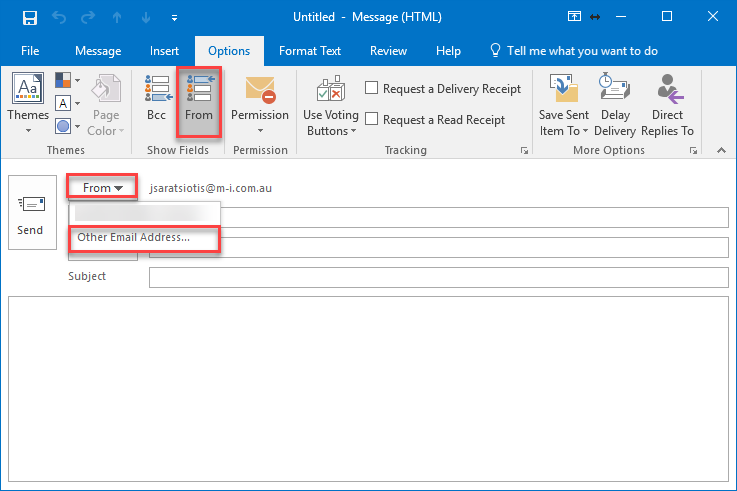Open Save Sent Item To menu
737x491 pixels.
[x=564, y=105]
